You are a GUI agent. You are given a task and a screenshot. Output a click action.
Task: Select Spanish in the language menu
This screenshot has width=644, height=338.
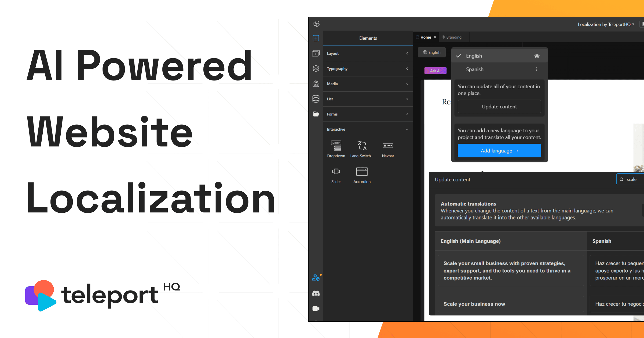(499, 69)
